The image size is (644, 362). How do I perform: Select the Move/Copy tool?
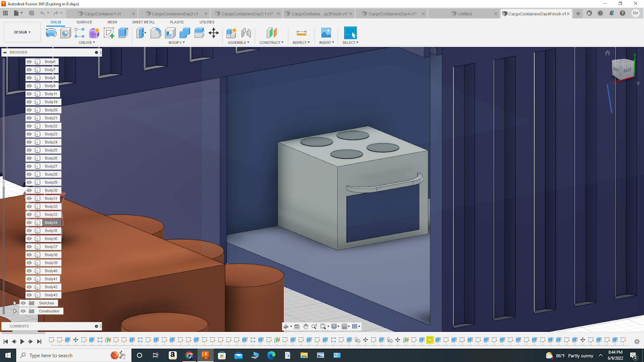coord(214,34)
